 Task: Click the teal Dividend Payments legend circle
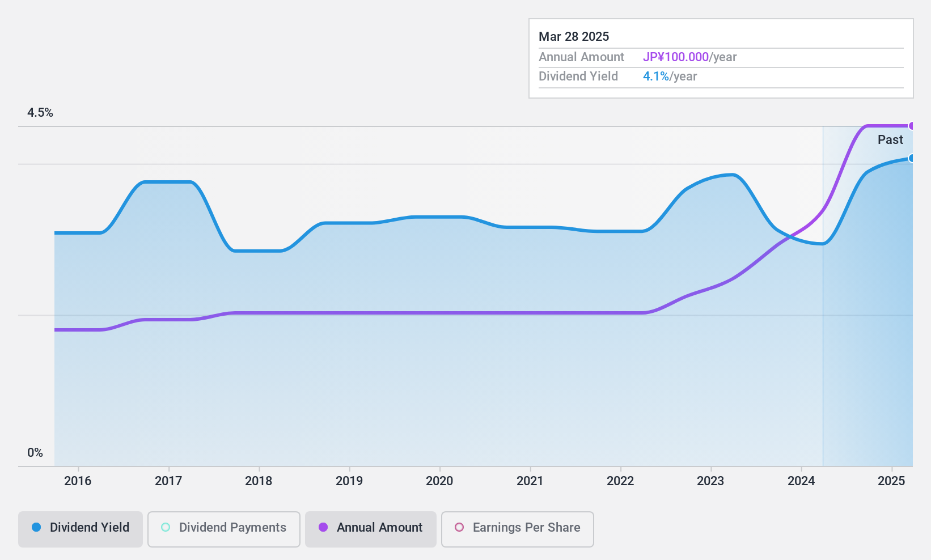point(166,527)
